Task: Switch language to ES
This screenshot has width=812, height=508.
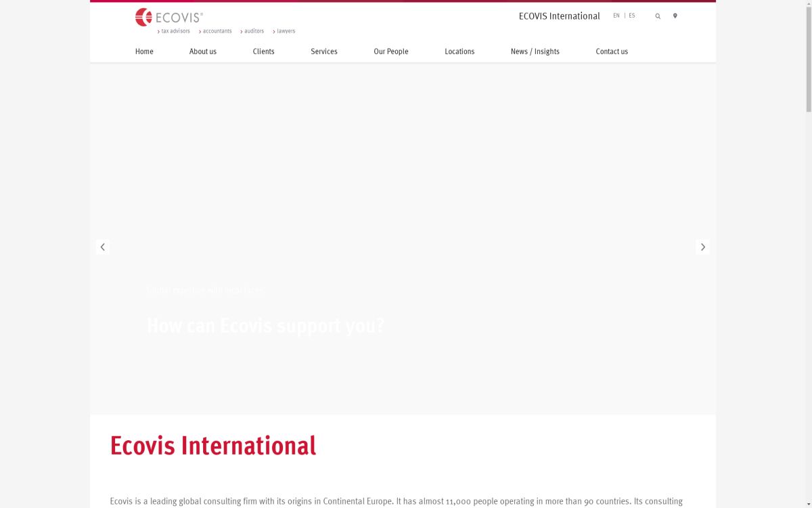Action: click(x=632, y=16)
